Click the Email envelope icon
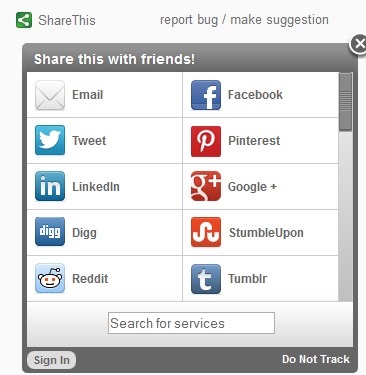 50,95
